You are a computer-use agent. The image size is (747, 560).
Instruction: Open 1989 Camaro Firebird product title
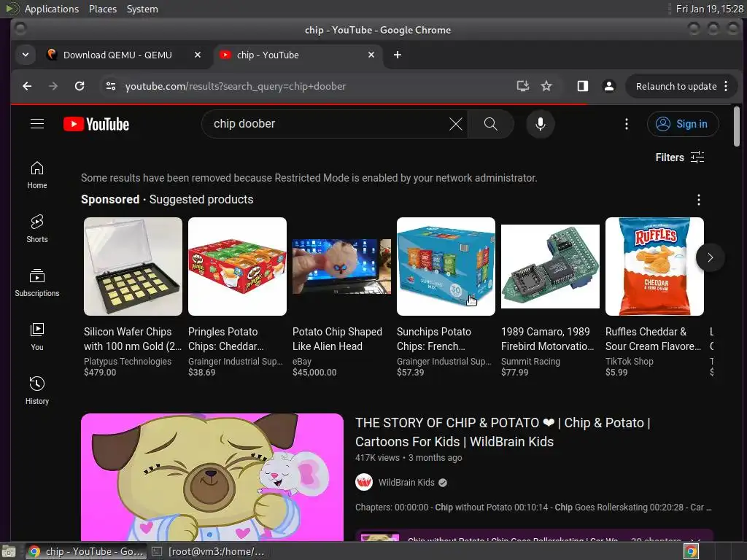(x=548, y=339)
